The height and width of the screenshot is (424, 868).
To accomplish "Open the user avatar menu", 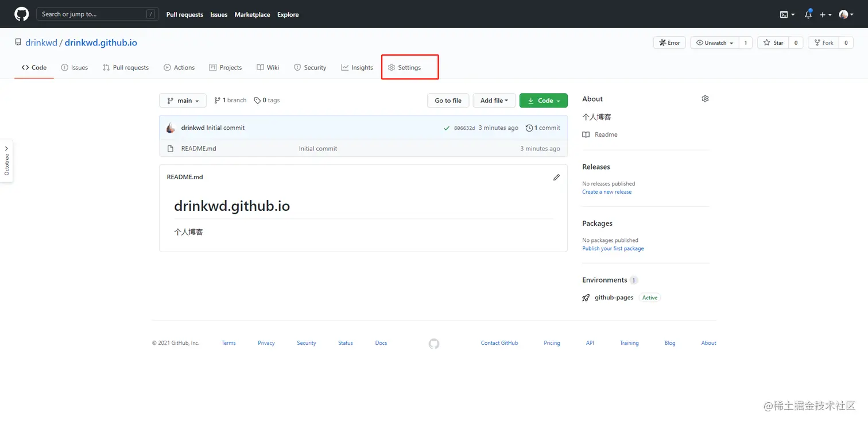I will pyautogui.click(x=846, y=14).
